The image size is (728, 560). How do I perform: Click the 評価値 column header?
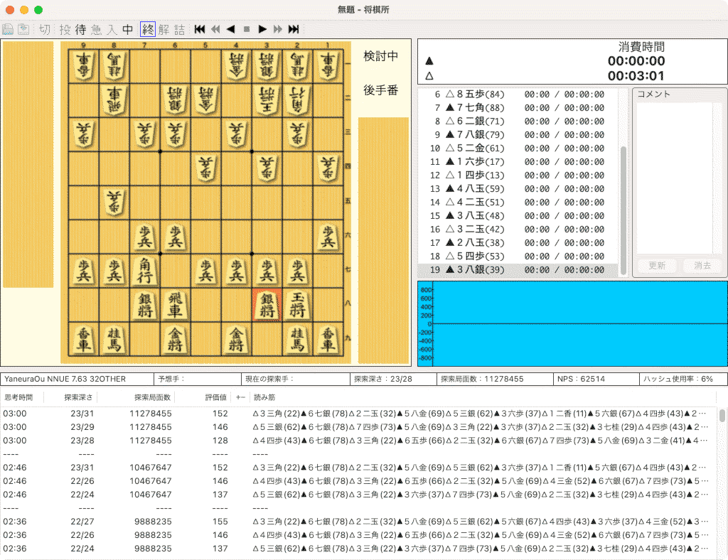point(204,397)
